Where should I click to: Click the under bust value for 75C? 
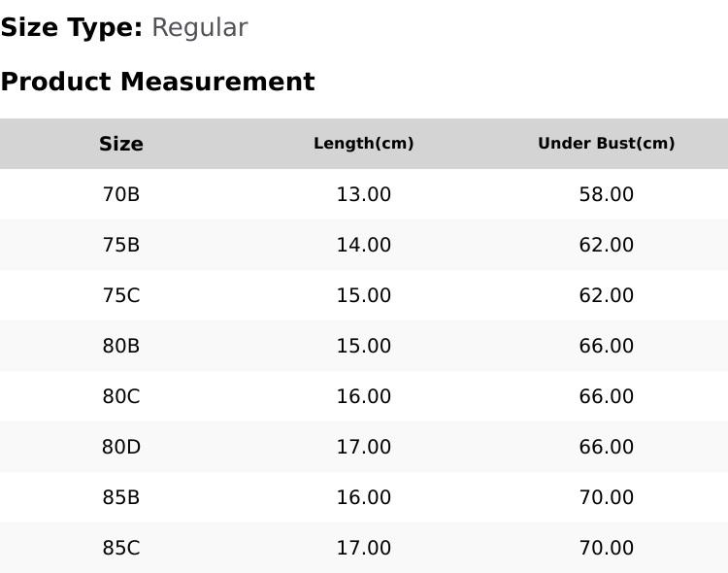(x=607, y=295)
